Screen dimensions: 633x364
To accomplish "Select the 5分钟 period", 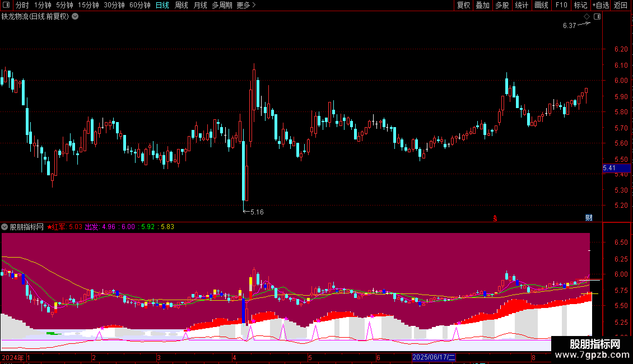I will coord(64,5).
